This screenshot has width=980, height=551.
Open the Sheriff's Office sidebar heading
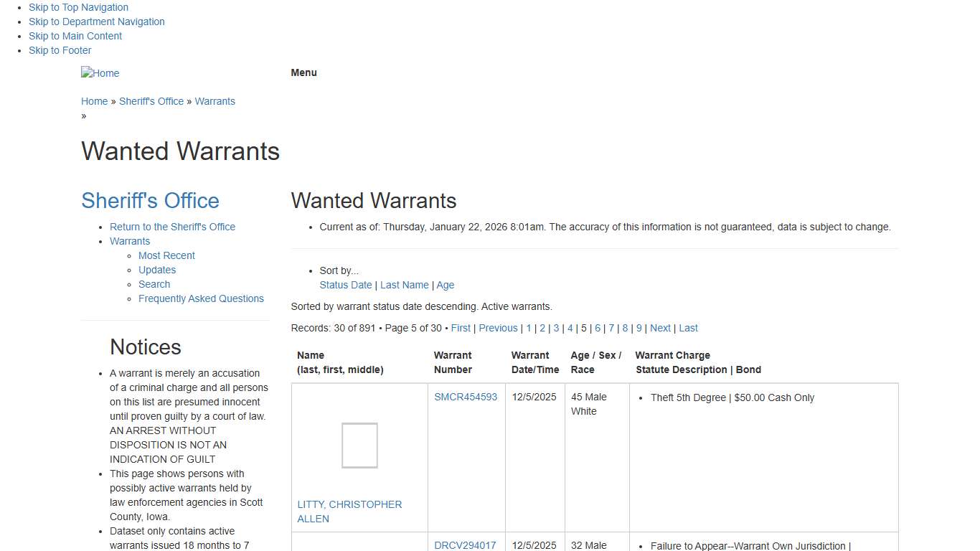(x=150, y=200)
